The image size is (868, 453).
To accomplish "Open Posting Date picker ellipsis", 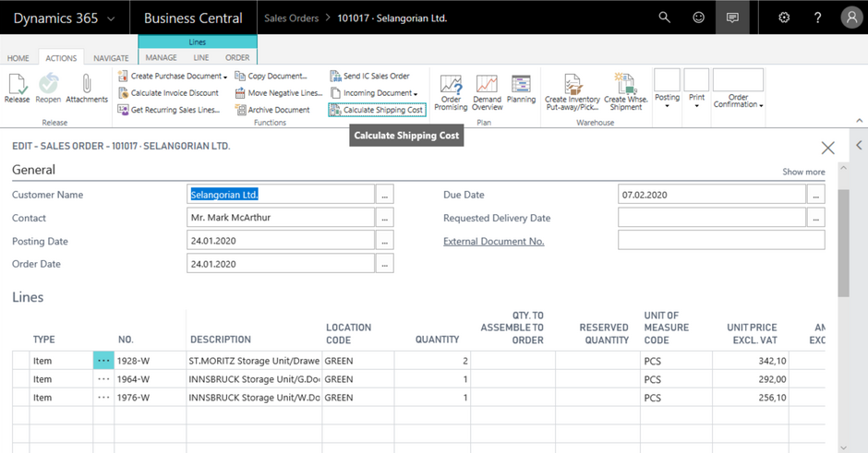I will [384, 241].
